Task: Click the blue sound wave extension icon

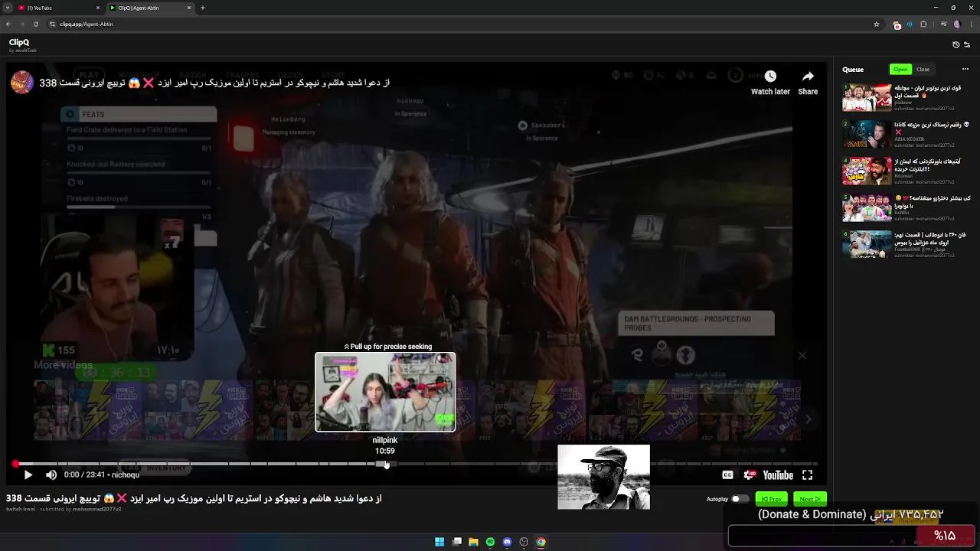Action: [910, 24]
